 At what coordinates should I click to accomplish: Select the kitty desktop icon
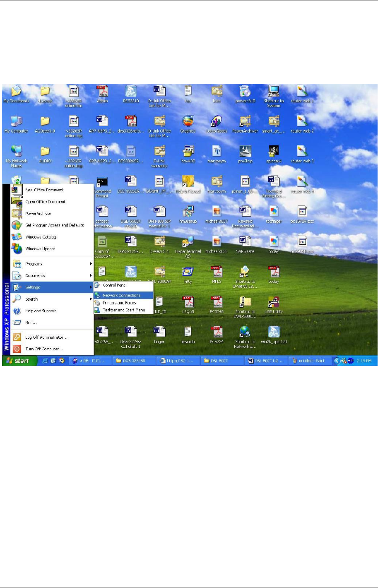[188, 275]
